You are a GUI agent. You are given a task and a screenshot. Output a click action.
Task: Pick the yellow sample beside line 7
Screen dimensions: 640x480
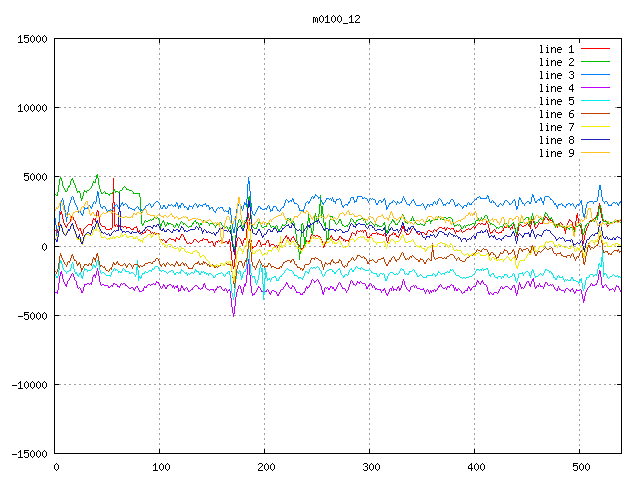pyautogui.click(x=596, y=127)
